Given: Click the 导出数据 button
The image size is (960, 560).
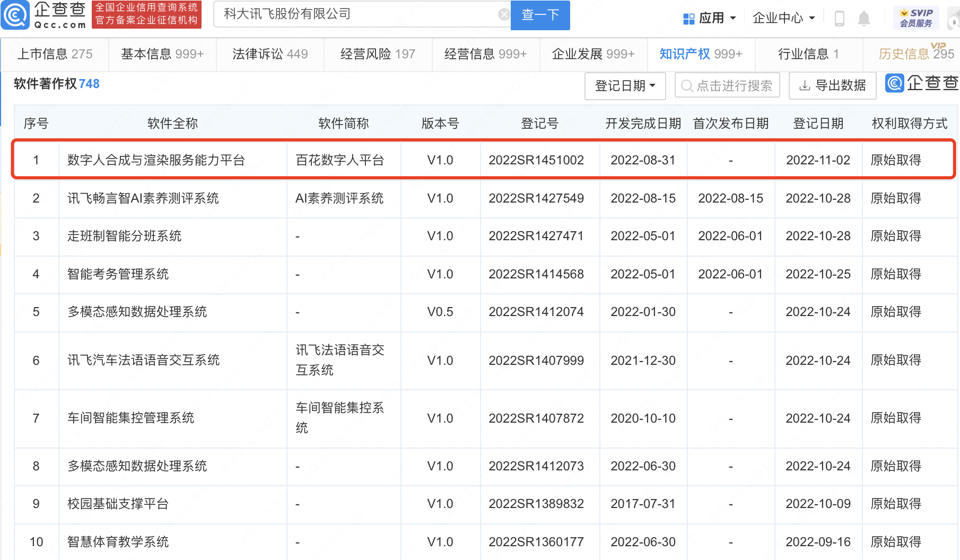Looking at the screenshot, I should [x=832, y=86].
